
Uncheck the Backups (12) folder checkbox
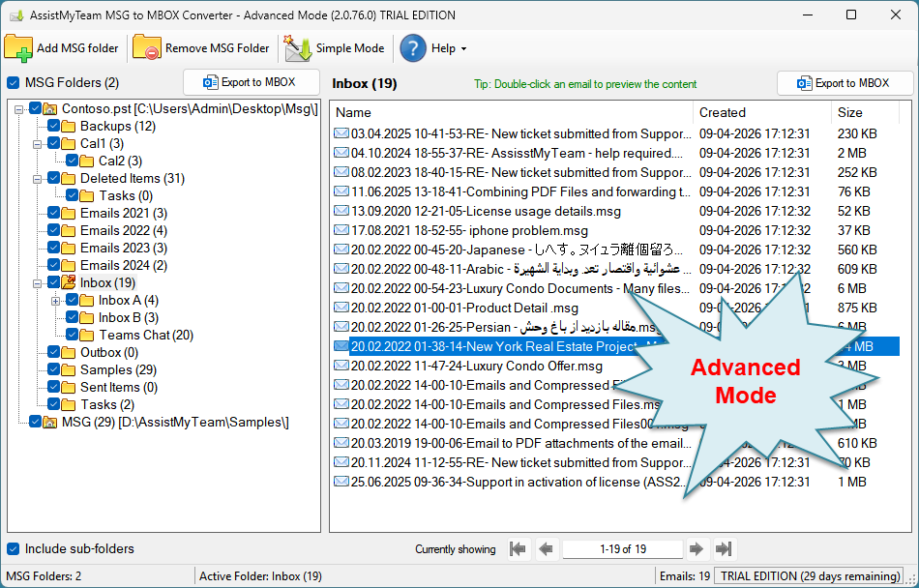coord(54,126)
